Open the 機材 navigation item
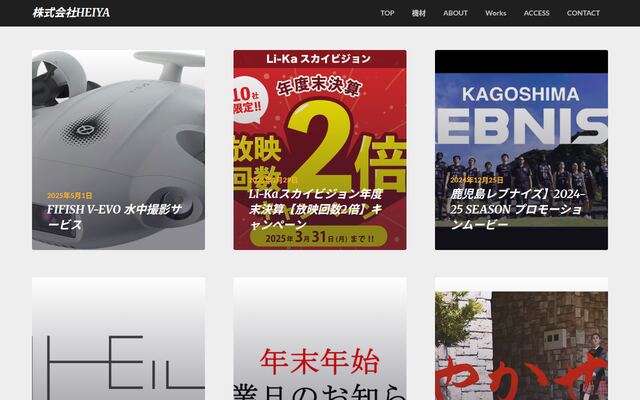640x400 pixels. click(418, 13)
